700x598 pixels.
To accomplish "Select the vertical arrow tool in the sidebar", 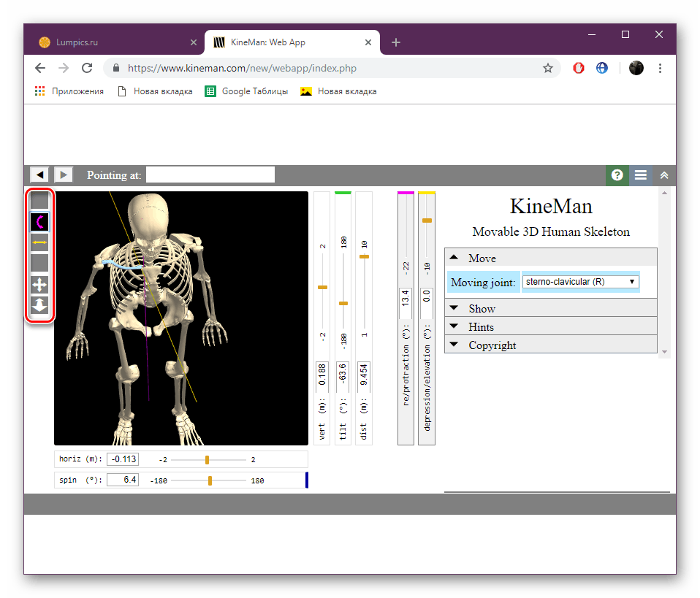I will [39, 305].
